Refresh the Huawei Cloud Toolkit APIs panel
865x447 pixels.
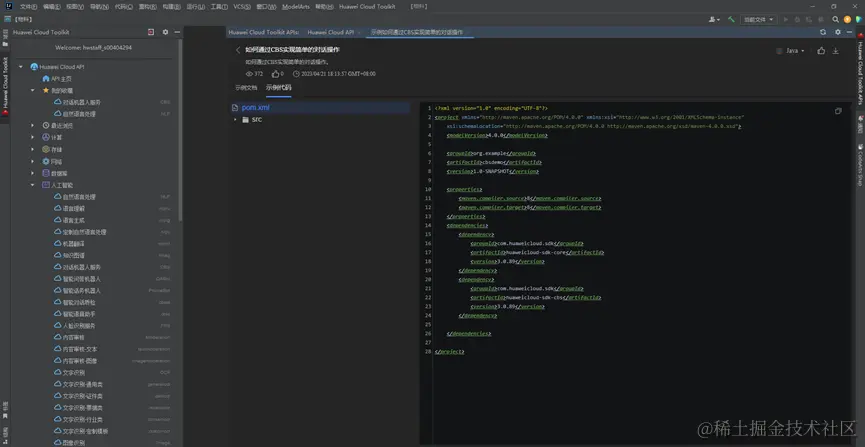pyautogui.click(x=823, y=32)
